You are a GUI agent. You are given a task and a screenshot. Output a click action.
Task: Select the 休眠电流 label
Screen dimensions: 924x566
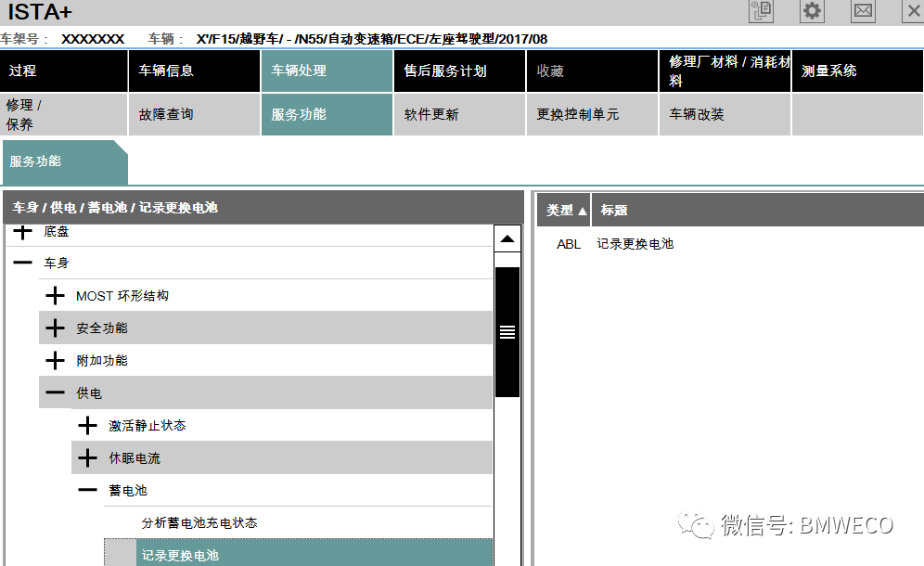134,458
